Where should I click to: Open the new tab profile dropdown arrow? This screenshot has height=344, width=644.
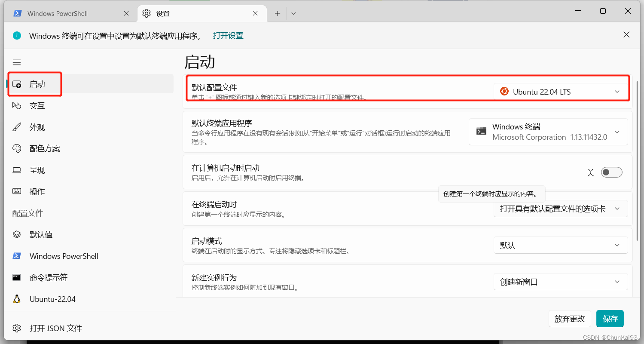pos(294,13)
